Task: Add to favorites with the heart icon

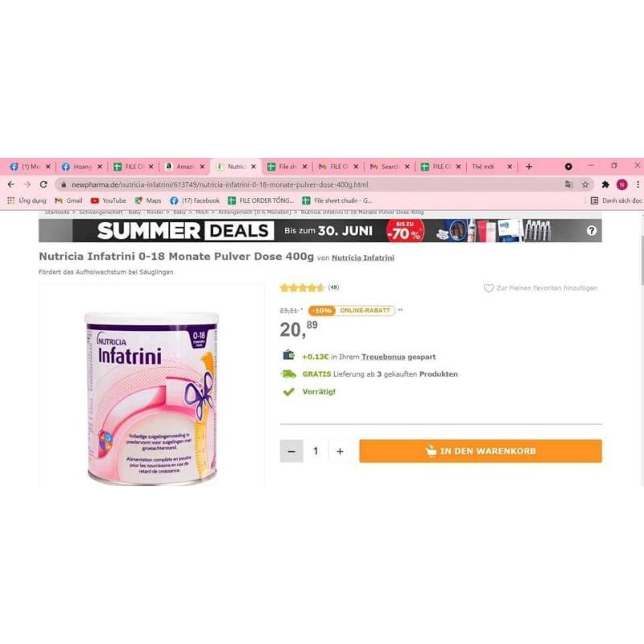Action: (x=489, y=288)
